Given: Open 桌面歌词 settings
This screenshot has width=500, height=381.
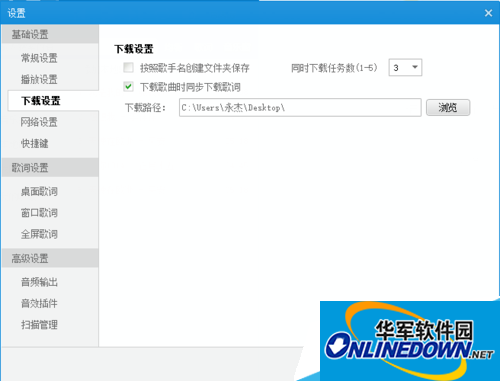Looking at the screenshot, I should [x=39, y=191].
